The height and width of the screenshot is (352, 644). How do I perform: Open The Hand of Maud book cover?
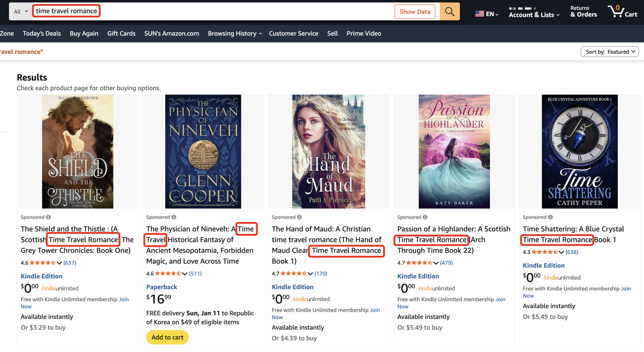coord(328,151)
